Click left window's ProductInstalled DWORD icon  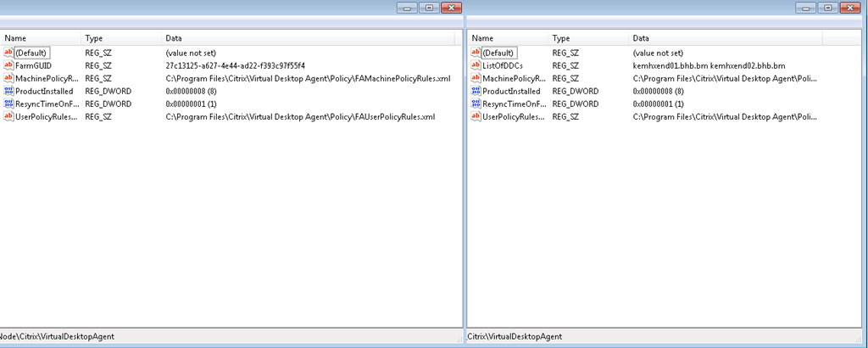pyautogui.click(x=8, y=91)
